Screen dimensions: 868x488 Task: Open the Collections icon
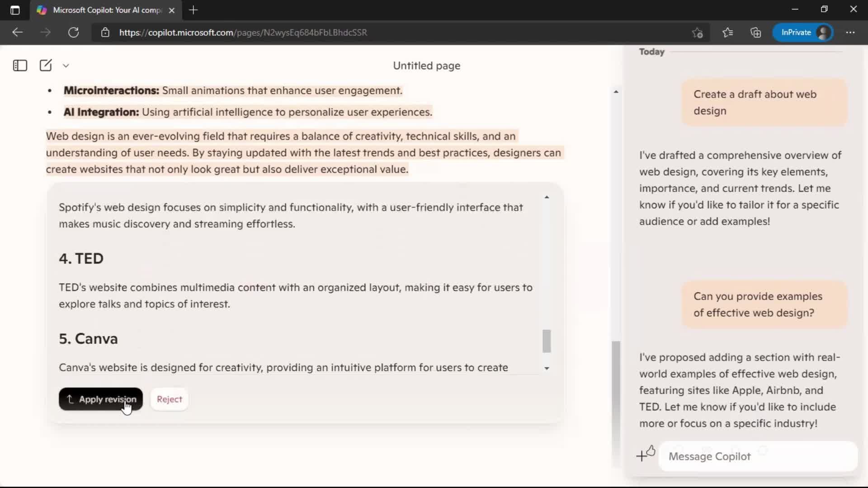click(x=756, y=33)
